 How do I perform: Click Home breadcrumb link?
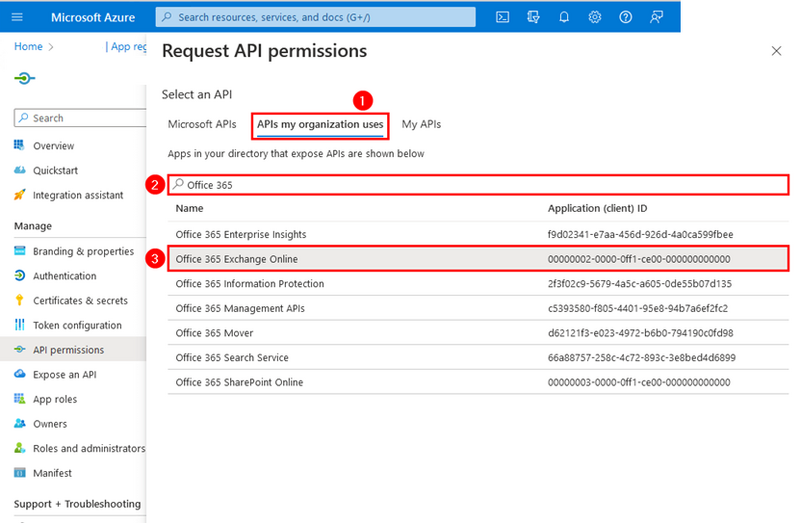[x=28, y=46]
